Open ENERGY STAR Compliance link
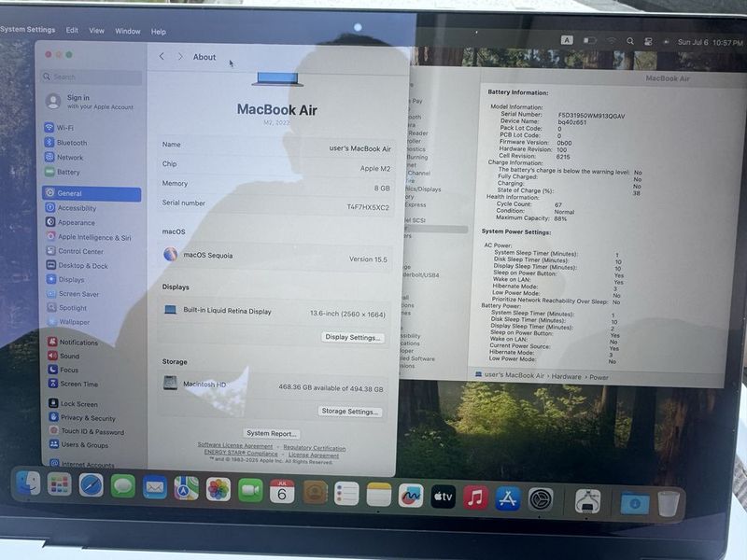747x560 pixels. pyautogui.click(x=241, y=453)
